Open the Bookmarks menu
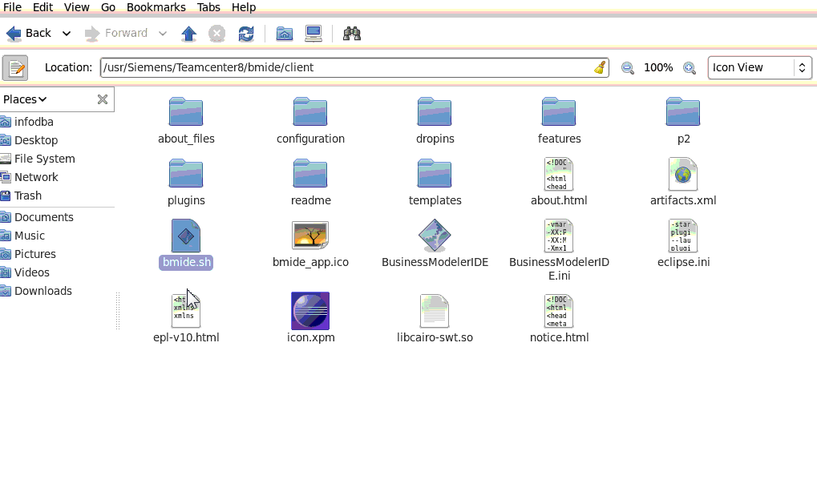Screen dimensions: 817x504 pos(156,7)
